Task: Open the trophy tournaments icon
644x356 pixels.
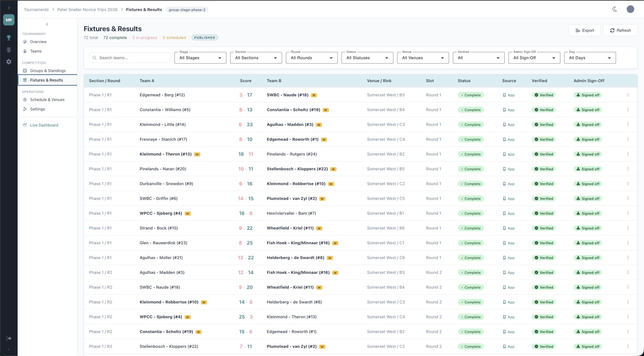Action: [9, 38]
